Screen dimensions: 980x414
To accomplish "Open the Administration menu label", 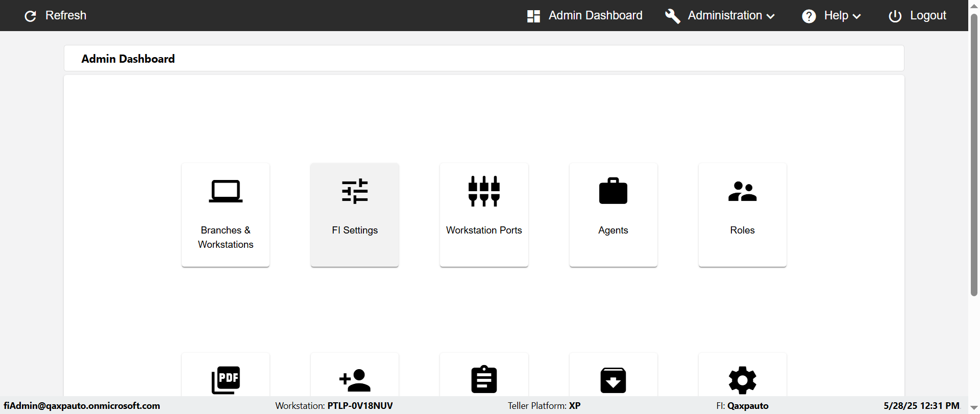I will click(x=725, y=15).
